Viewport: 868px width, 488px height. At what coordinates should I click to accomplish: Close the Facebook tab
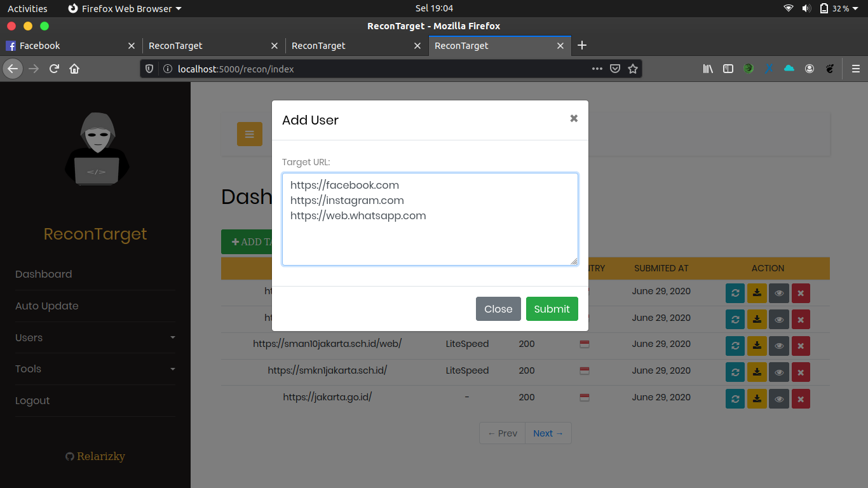click(x=132, y=46)
